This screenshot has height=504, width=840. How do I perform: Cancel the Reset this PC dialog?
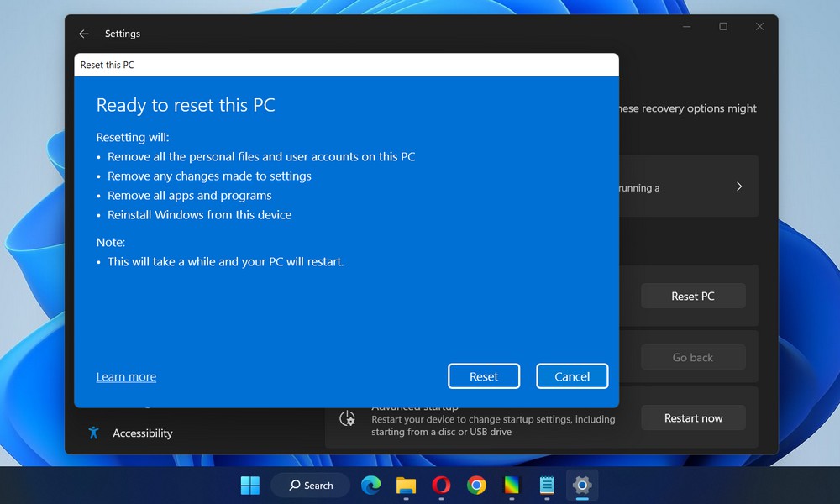pyautogui.click(x=572, y=376)
